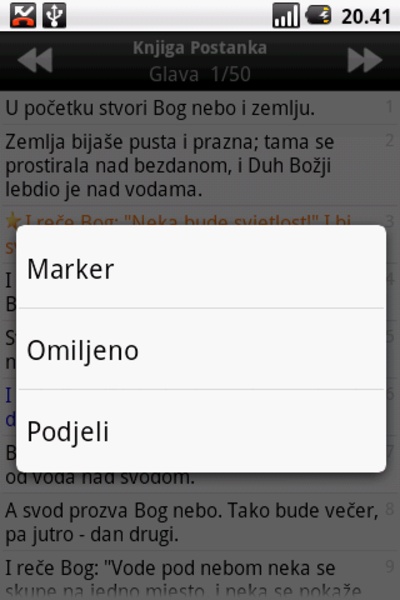Image resolution: width=400 pixels, height=600 pixels.
Task: Tap the Glava 1/50 chapter indicator
Action: point(199,74)
